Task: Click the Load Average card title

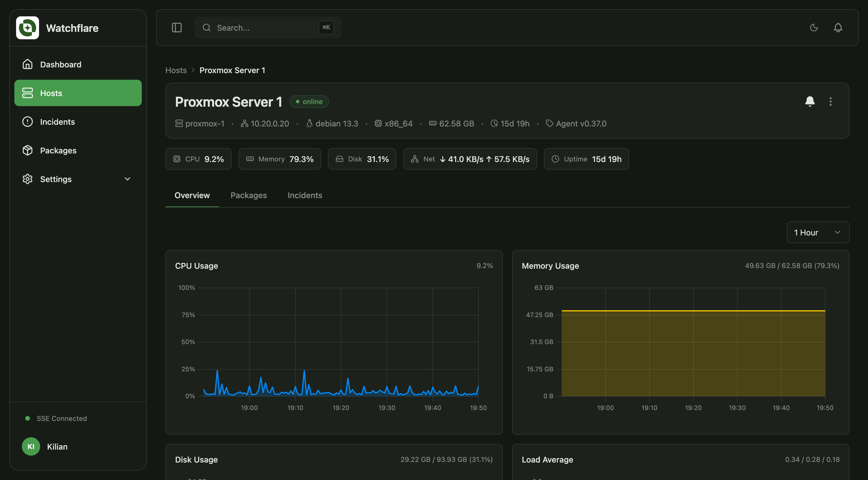Action: pos(548,459)
